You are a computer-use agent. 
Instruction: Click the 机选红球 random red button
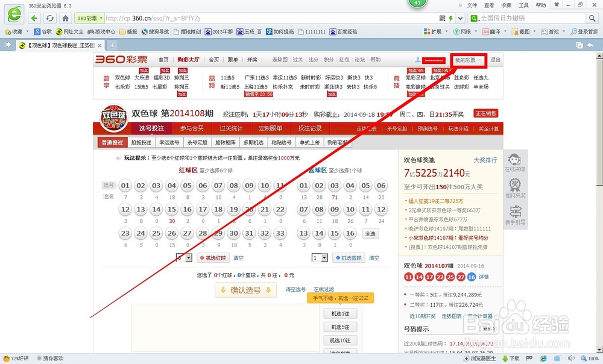[213, 257]
